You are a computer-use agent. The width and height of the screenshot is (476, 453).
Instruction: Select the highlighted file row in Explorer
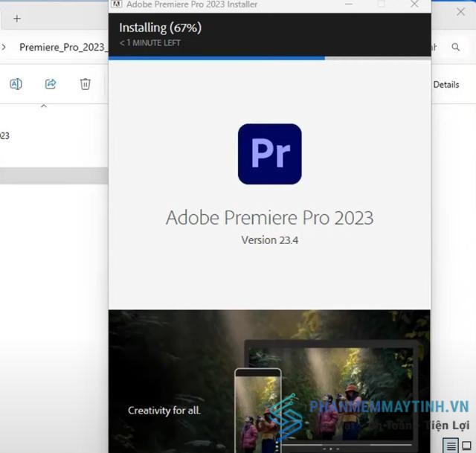click(54, 176)
